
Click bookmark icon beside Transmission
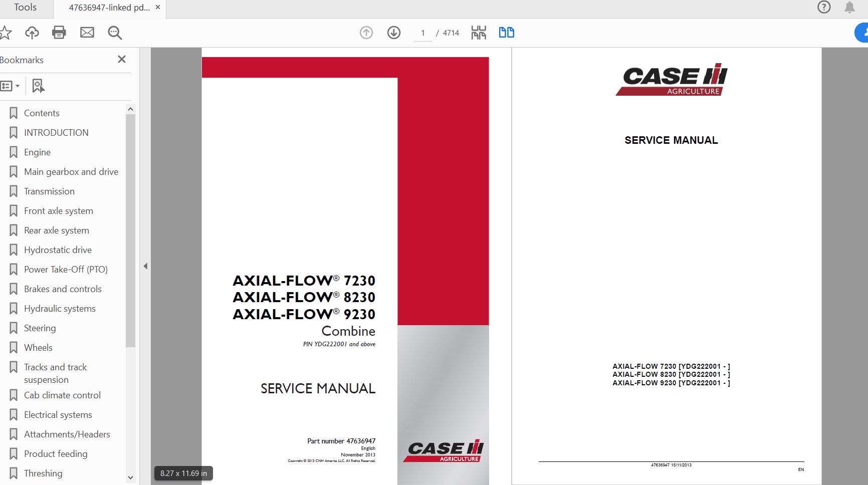click(14, 191)
